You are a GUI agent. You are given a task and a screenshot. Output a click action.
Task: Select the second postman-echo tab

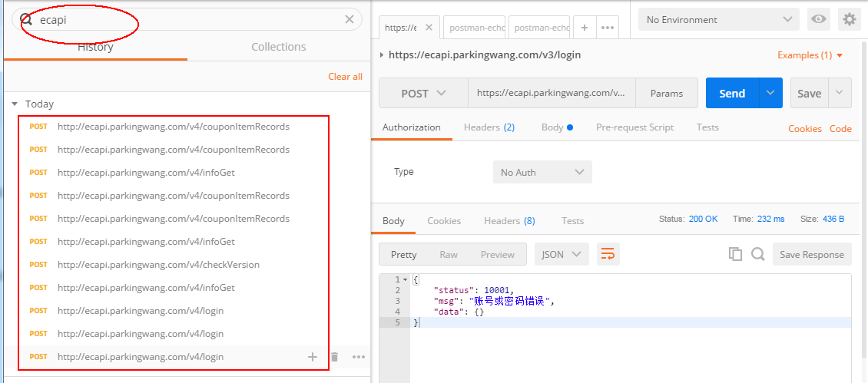click(540, 28)
